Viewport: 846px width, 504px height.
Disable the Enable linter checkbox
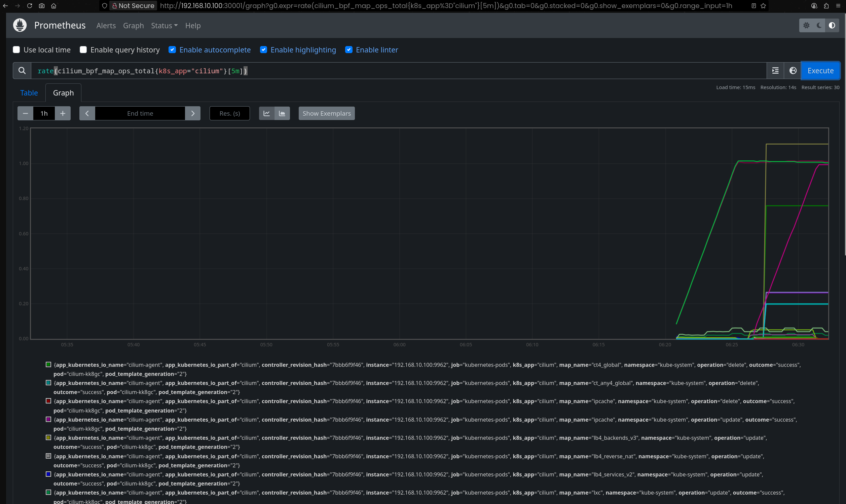click(348, 50)
